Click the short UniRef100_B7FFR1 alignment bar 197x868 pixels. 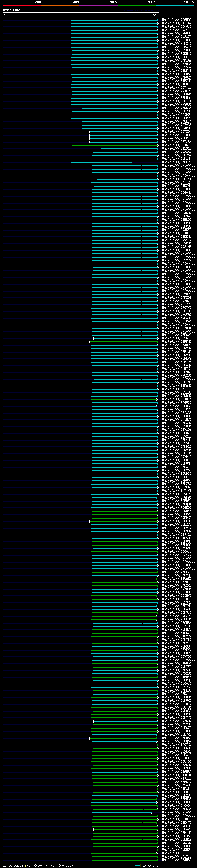pos(101,162)
